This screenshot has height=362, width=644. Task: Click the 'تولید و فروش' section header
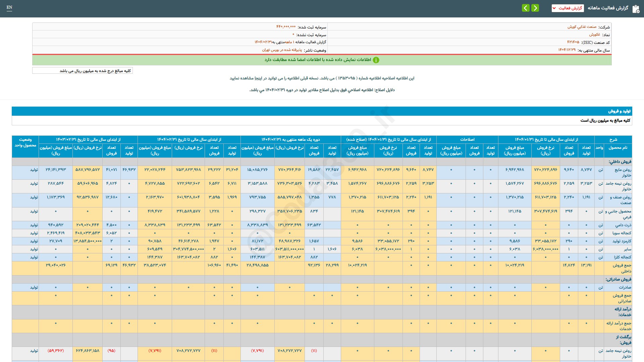(x=322, y=111)
